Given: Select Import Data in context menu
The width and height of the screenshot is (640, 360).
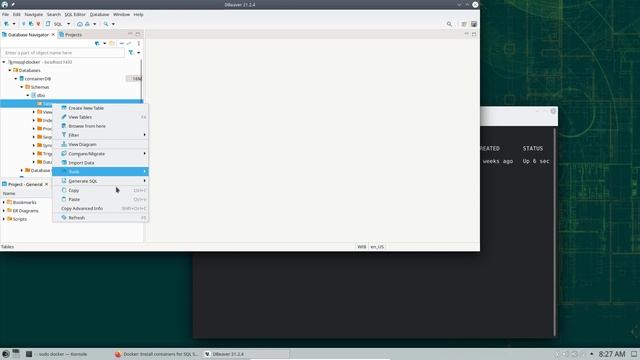Looking at the screenshot, I should (x=100, y=163).
